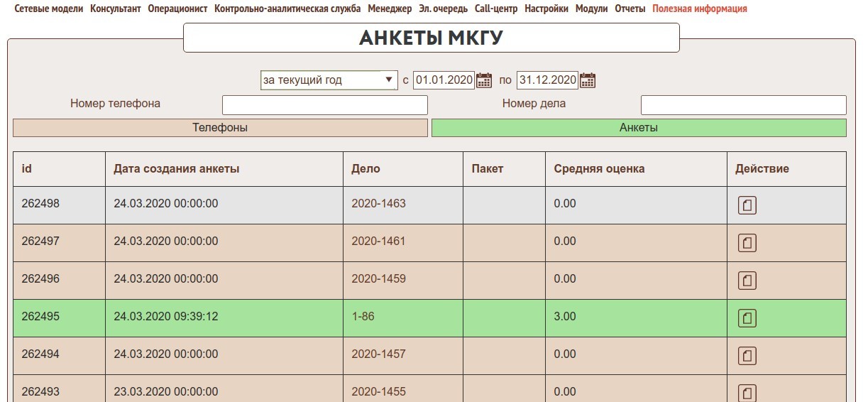
Task: Switch to the Анкеты tab
Action: (639, 128)
